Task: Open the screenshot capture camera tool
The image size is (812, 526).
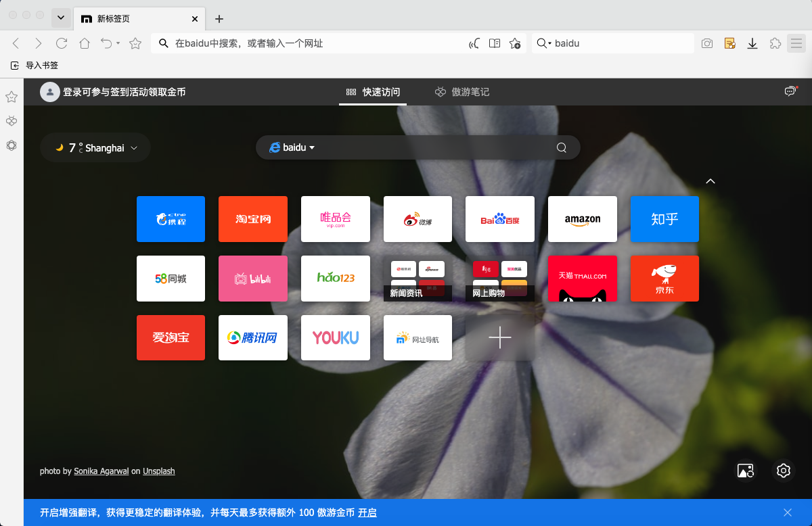Action: pos(707,43)
